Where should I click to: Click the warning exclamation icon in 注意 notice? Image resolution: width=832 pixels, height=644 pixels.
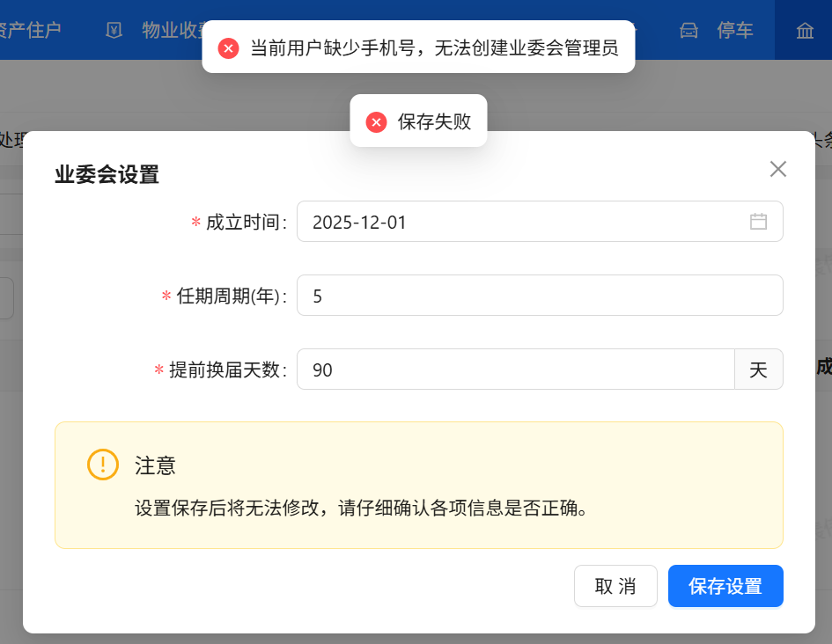click(102, 465)
